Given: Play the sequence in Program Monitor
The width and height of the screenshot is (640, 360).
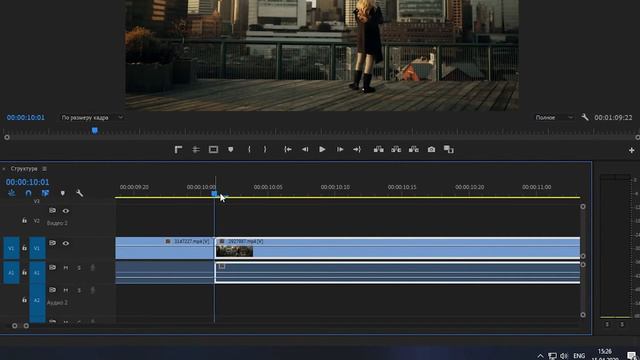Looking at the screenshot, I should click(x=322, y=150).
